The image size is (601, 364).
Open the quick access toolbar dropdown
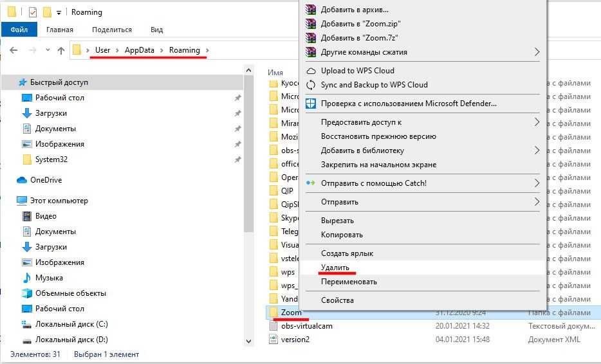point(59,12)
